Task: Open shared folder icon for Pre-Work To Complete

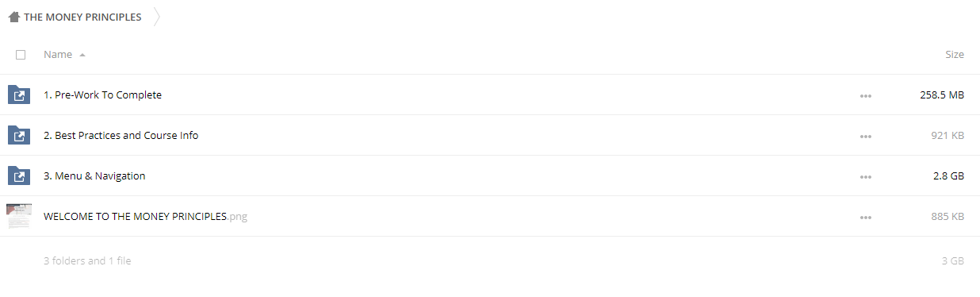Action: tap(18, 95)
